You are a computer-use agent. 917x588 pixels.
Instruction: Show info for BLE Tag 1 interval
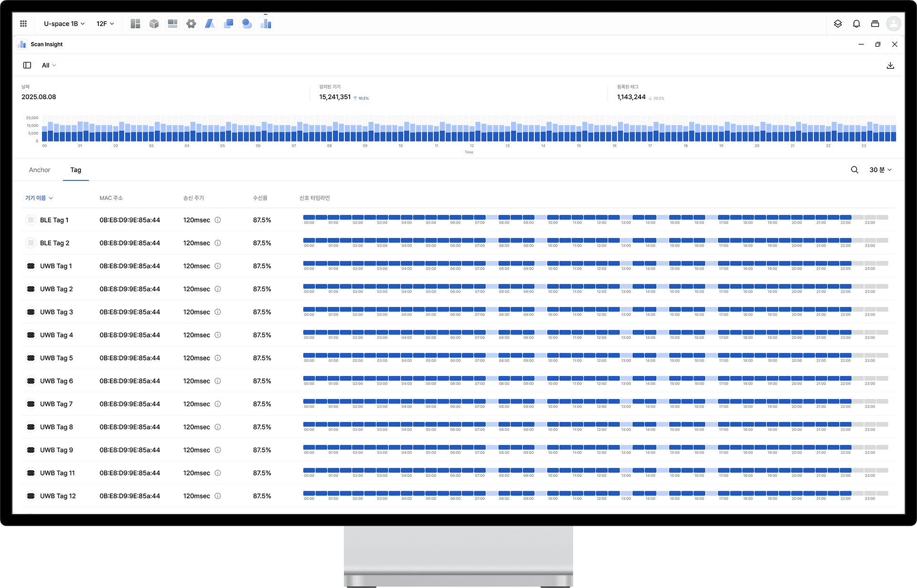[x=218, y=220]
